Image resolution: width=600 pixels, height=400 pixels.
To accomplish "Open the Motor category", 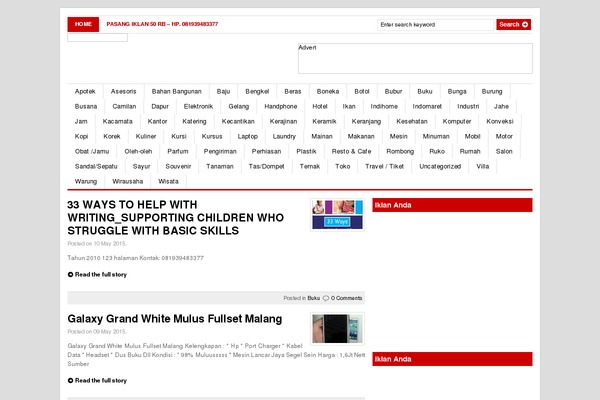I will coord(504,136).
